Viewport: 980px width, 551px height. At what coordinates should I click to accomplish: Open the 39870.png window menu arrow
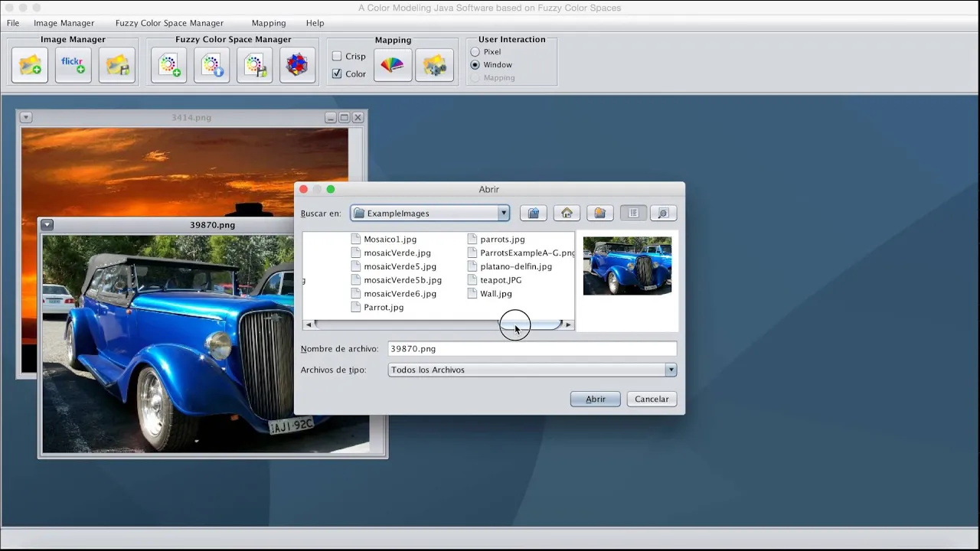[47, 225]
